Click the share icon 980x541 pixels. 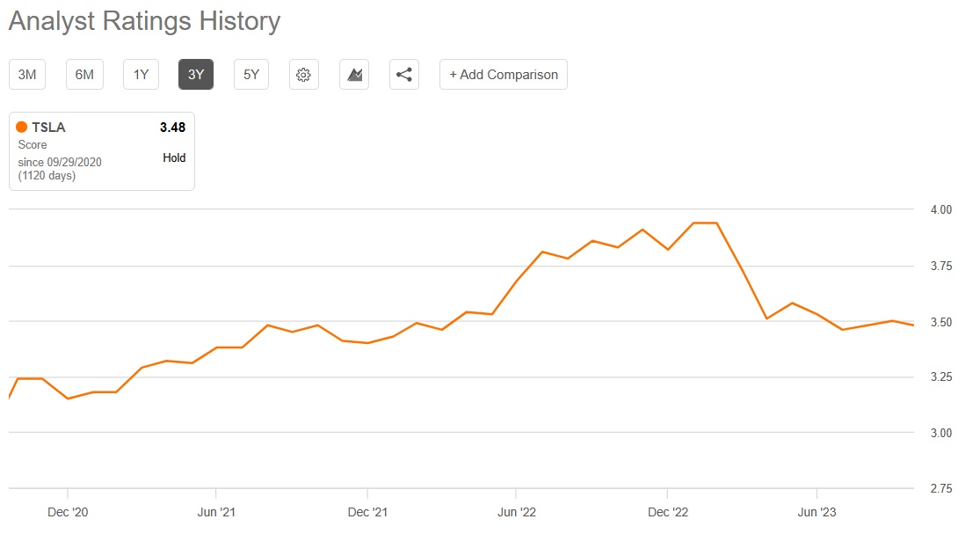404,75
